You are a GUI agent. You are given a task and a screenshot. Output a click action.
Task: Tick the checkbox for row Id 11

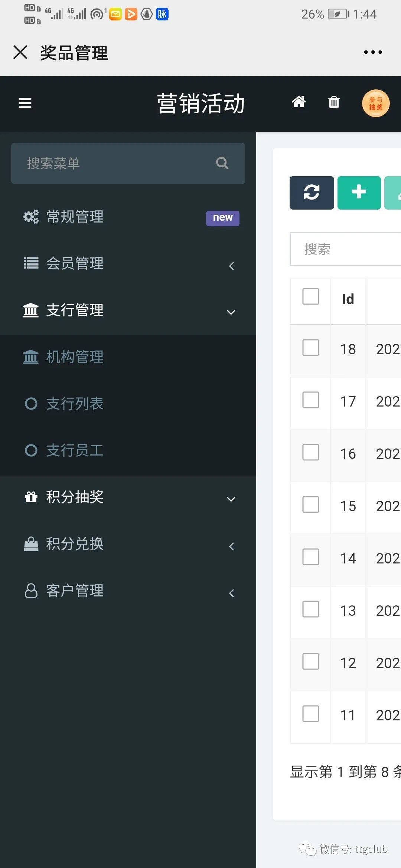click(x=311, y=714)
